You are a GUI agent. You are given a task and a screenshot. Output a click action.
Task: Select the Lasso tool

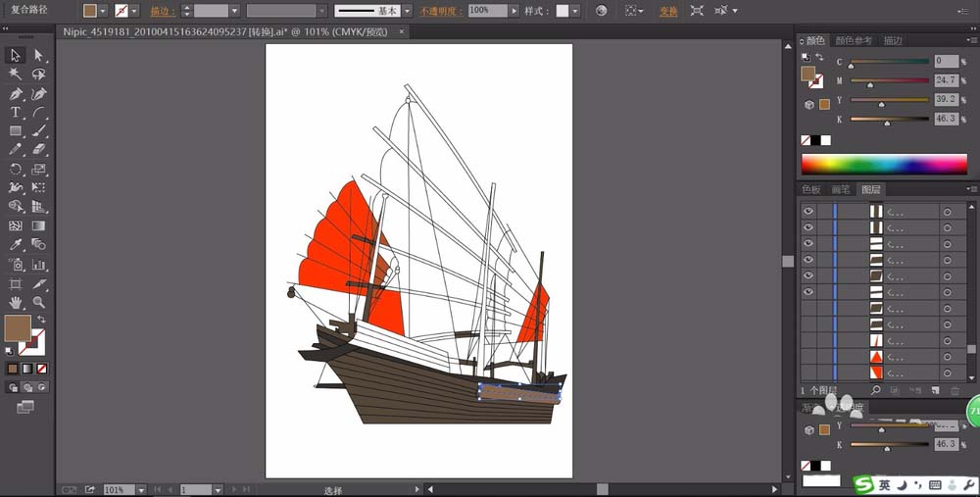tap(39, 75)
